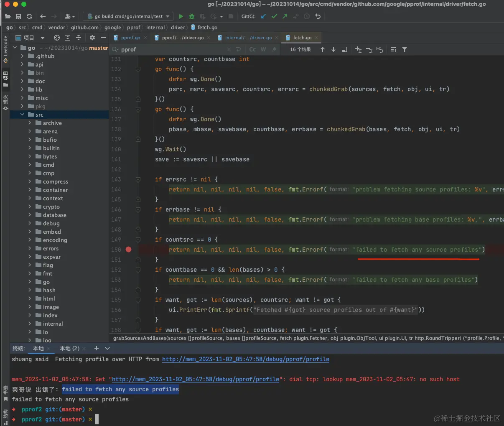
Task: Go to next search occurrence
Action: tap(333, 49)
